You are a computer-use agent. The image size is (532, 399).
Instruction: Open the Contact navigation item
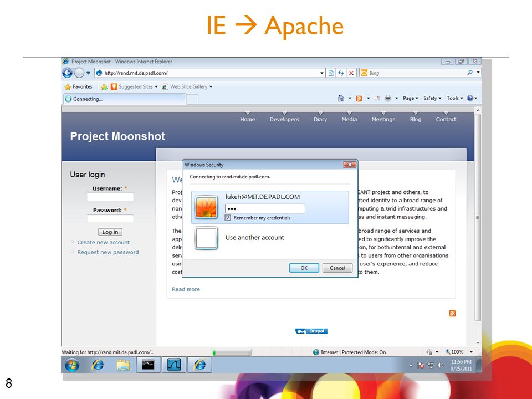point(446,120)
